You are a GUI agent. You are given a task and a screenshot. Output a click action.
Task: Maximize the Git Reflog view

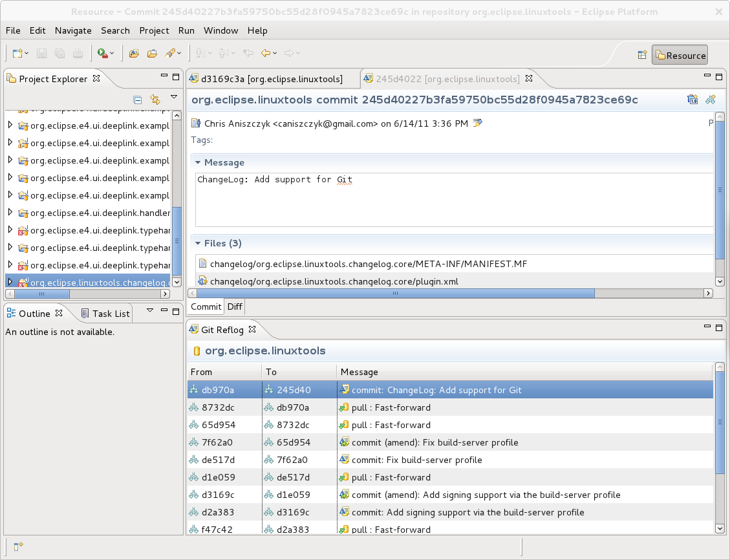(x=719, y=328)
